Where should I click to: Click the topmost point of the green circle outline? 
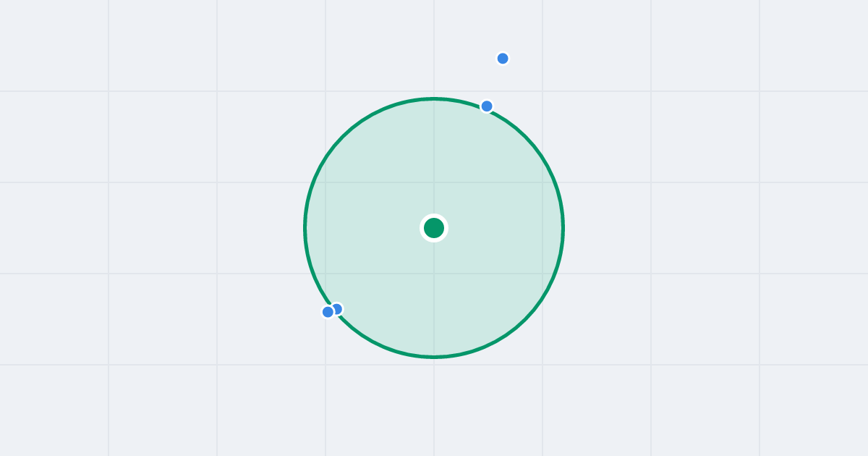[x=434, y=98]
